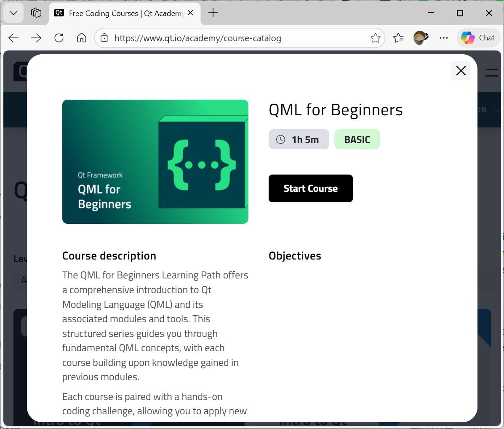Viewport: 504px width, 429px height.
Task: Add this page to favorites
Action: pos(375,38)
